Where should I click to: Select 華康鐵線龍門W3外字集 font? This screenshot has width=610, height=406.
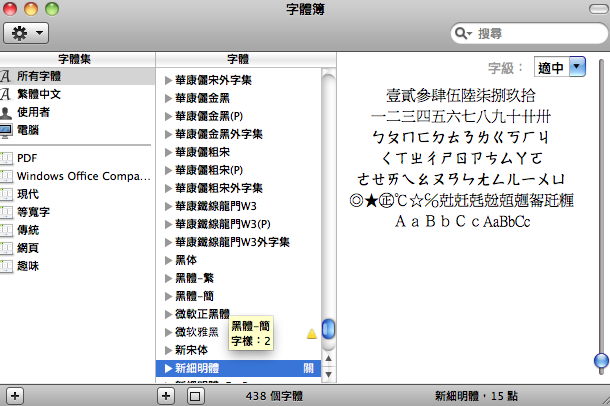pyautogui.click(x=238, y=242)
